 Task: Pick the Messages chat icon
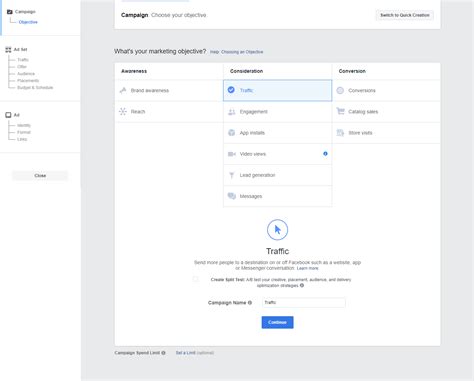point(231,196)
